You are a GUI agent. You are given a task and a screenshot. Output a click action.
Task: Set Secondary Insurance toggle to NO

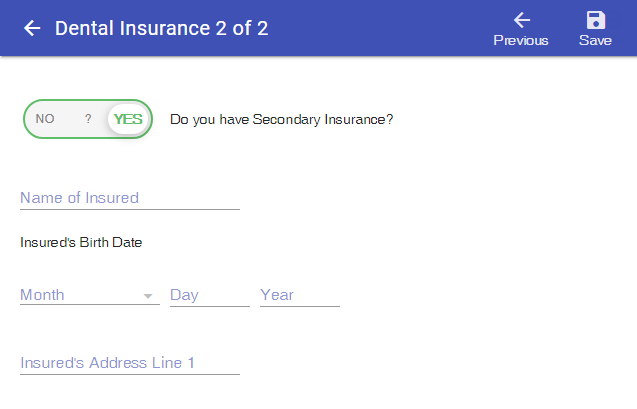click(x=45, y=119)
